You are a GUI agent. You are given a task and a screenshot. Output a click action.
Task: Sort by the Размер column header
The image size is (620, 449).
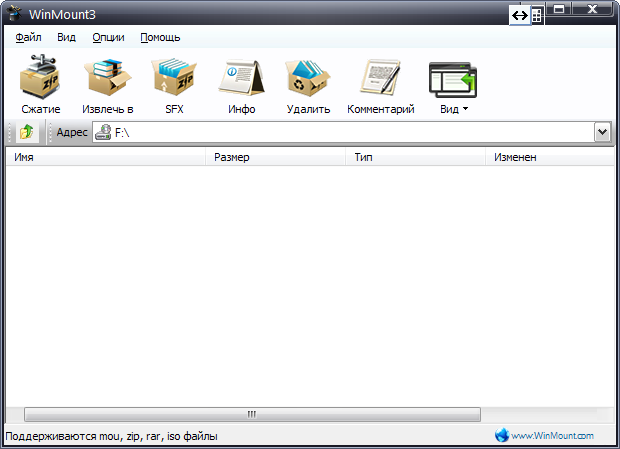point(276,157)
